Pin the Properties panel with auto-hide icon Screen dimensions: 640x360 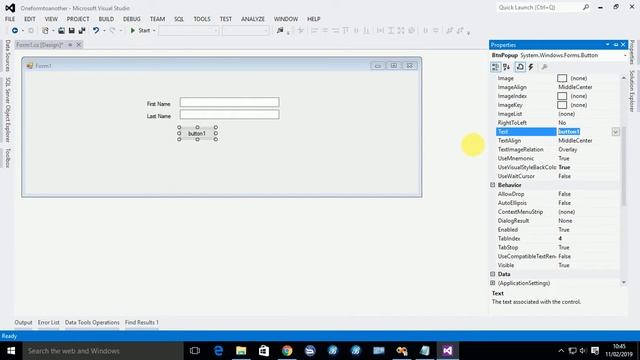click(x=616, y=45)
